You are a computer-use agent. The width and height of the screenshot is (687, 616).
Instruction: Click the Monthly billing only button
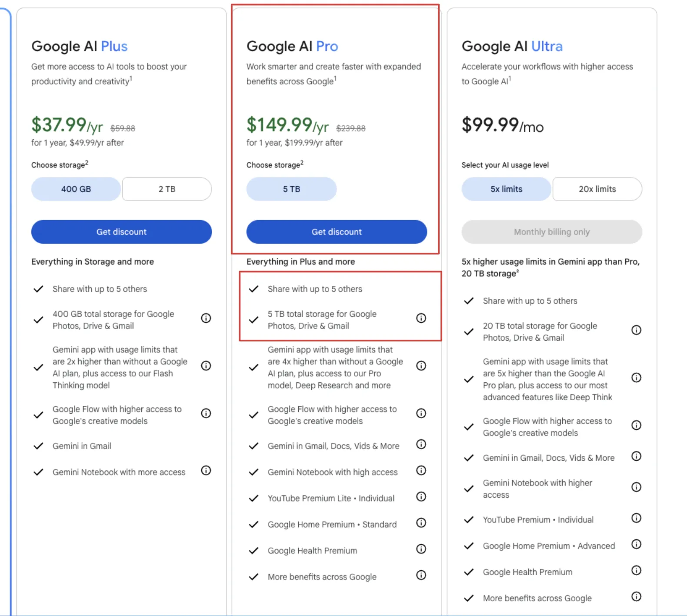552,232
